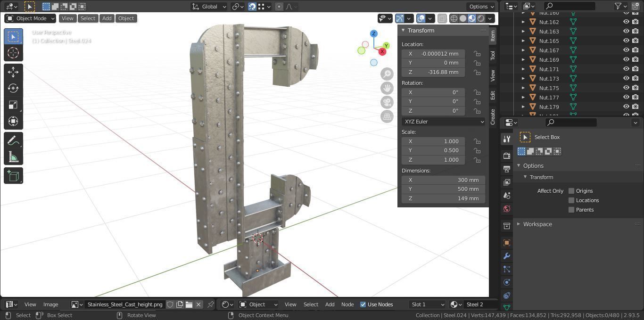Open the Physics properties tab
This screenshot has width=644, height=320.
[507, 282]
